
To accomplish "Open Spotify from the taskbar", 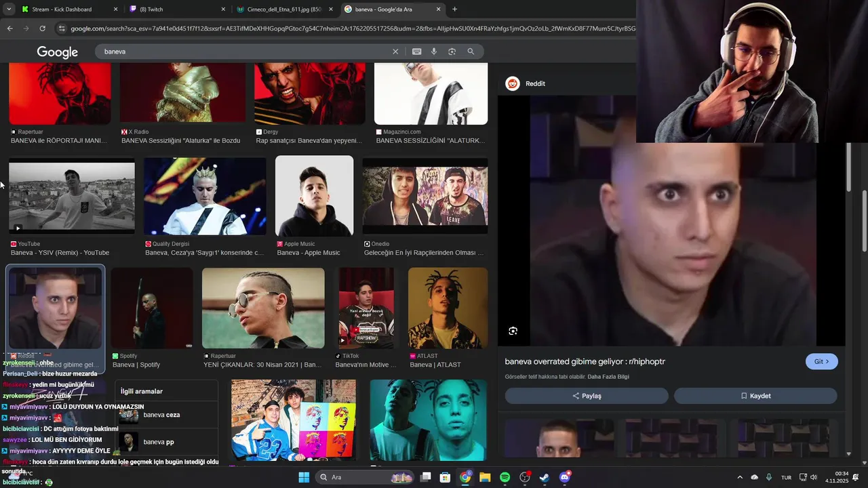I will pyautogui.click(x=505, y=477).
